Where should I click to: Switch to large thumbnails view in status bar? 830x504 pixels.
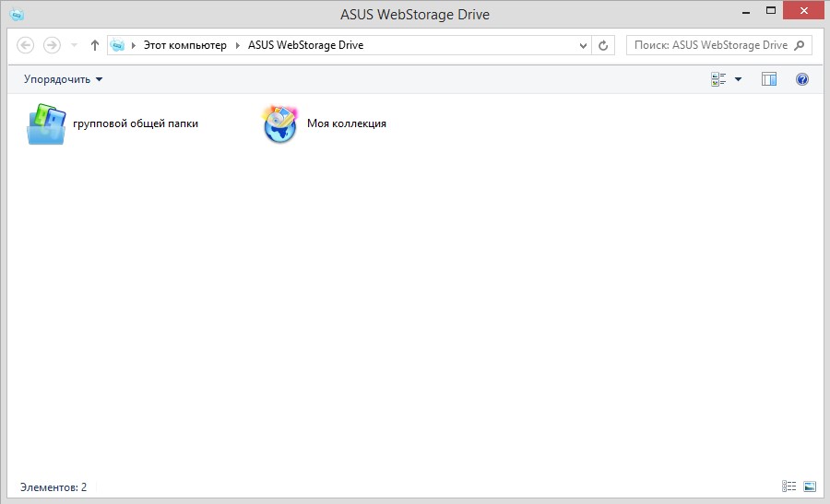tap(810, 486)
